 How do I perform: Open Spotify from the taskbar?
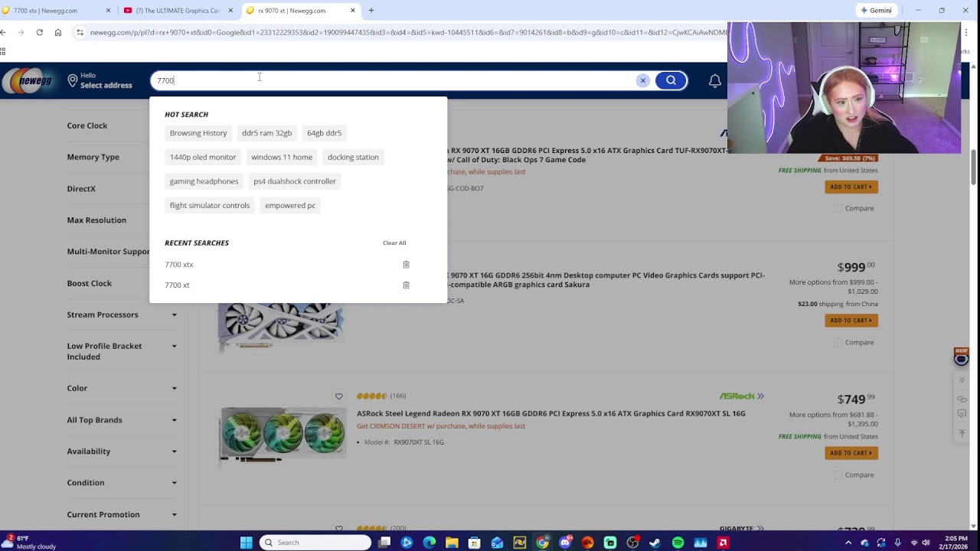click(678, 543)
